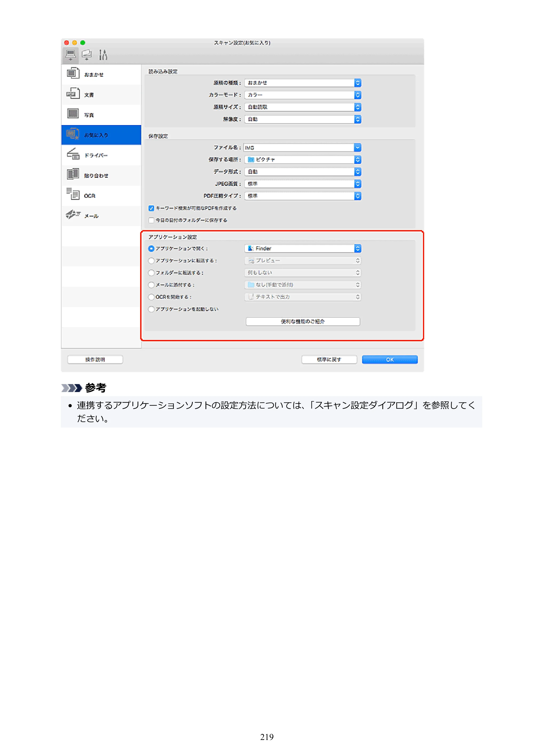Image resolution: width=534 pixels, height=756 pixels.
Task: Select 写真 photo scan item
Action: tap(101, 115)
